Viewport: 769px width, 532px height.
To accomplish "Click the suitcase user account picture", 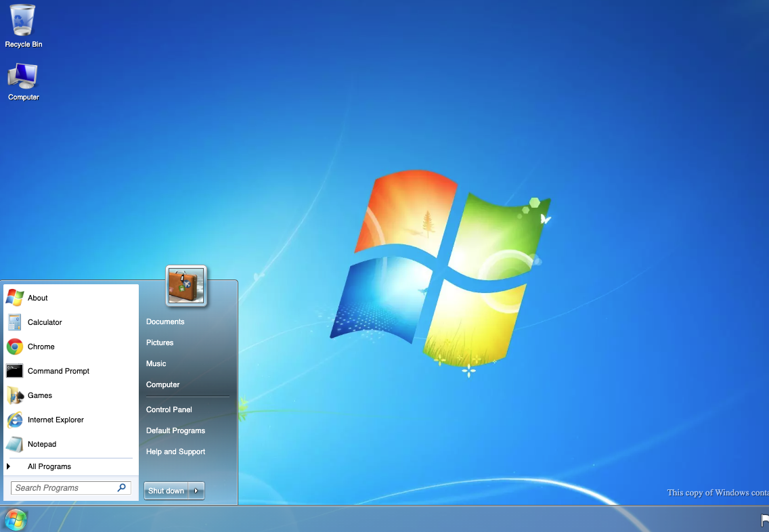I will click(186, 286).
